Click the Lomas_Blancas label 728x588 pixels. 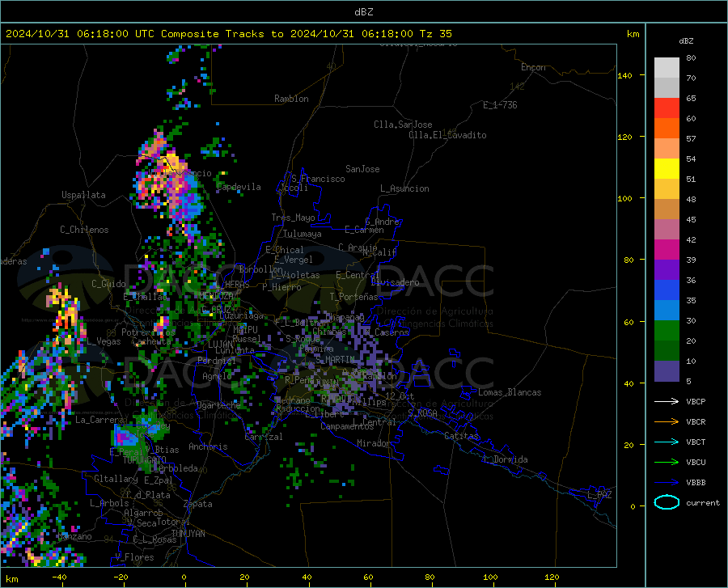(510, 392)
